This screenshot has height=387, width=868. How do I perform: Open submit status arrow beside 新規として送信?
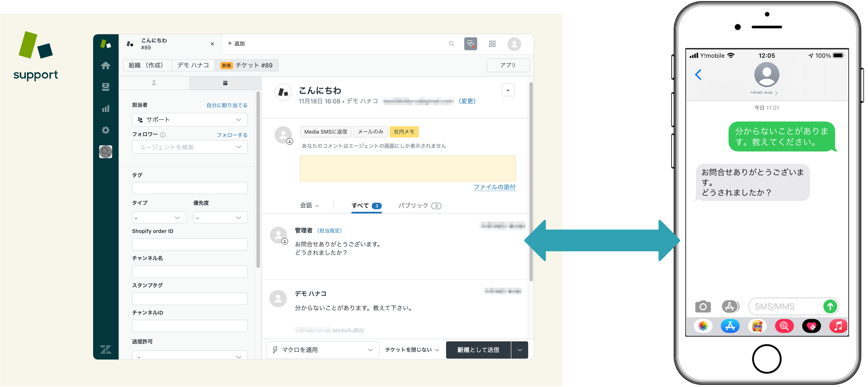[x=520, y=350]
